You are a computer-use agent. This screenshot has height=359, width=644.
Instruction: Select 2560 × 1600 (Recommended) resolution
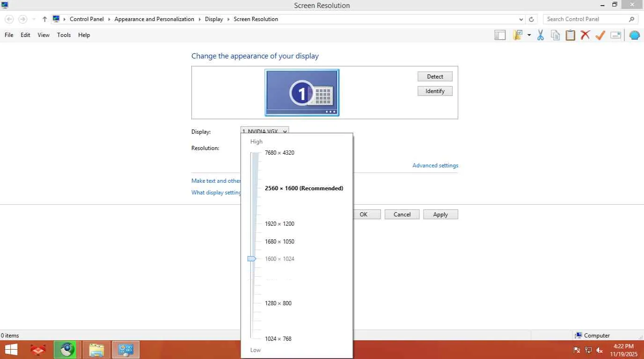click(x=304, y=188)
